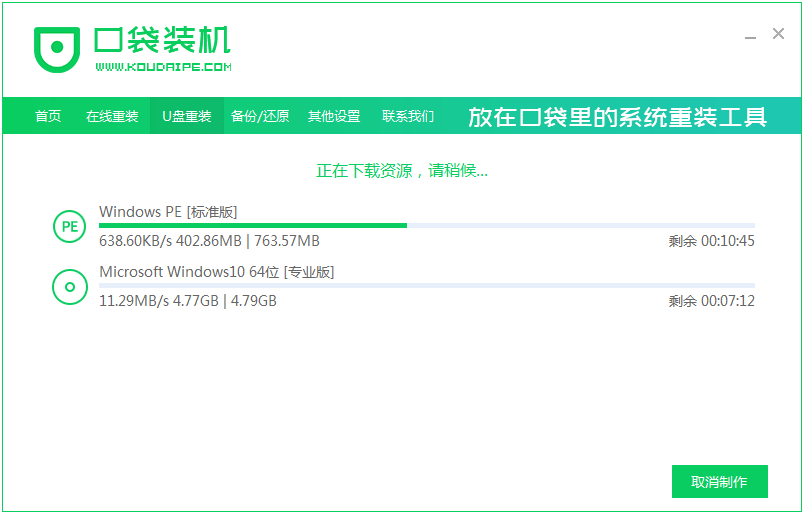Go to the 备份/还原 tab
This screenshot has height=513, width=803.
pos(260,116)
